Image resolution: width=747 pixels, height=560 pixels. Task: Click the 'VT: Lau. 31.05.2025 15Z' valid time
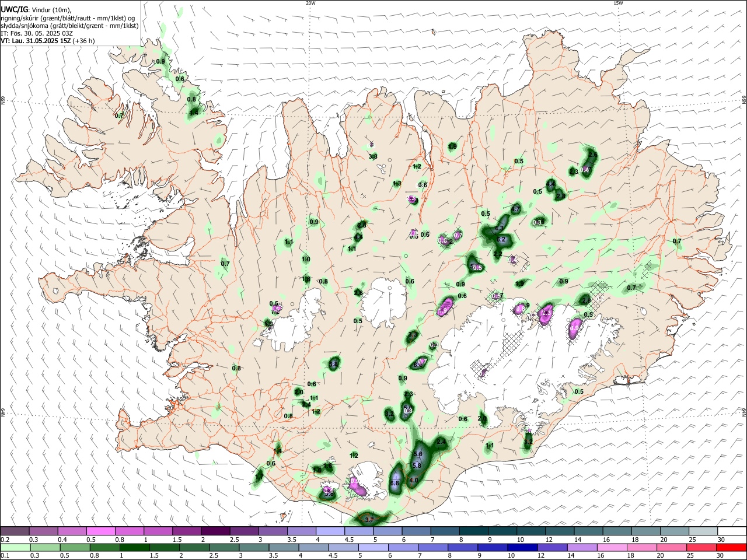click(36, 41)
